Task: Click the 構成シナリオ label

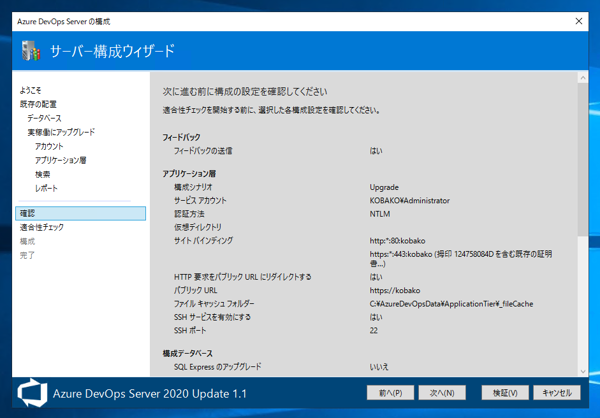Action: [x=193, y=187]
